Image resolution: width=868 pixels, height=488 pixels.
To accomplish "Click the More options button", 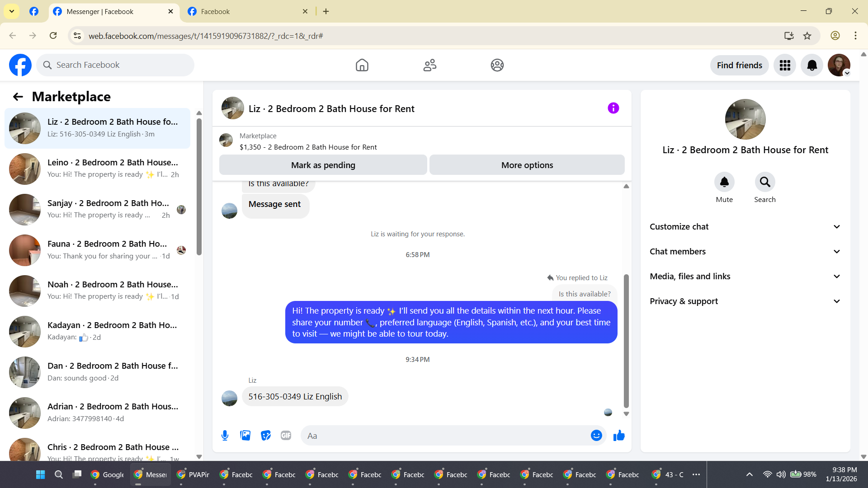I will click(x=527, y=165).
